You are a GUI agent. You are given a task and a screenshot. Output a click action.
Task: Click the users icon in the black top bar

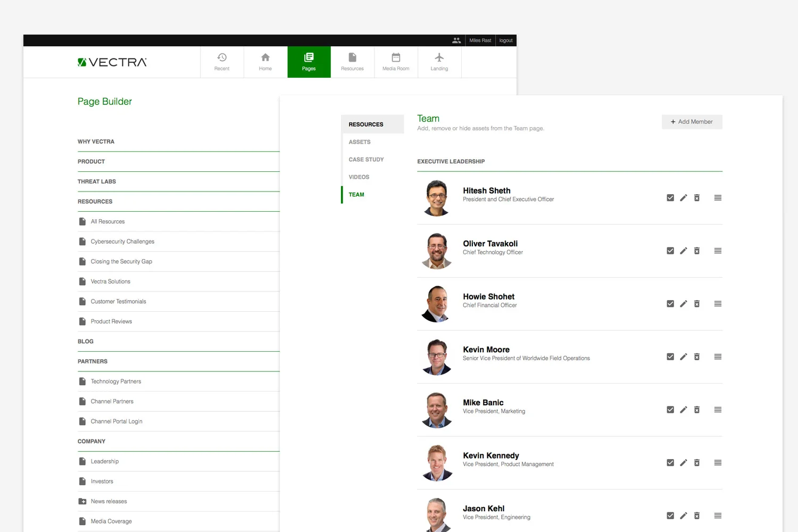(456, 40)
